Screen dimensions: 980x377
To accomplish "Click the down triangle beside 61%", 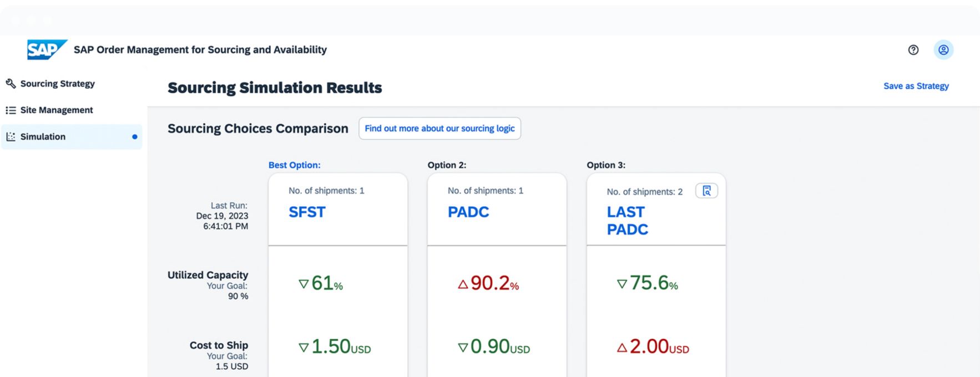I will pyautogui.click(x=303, y=284).
